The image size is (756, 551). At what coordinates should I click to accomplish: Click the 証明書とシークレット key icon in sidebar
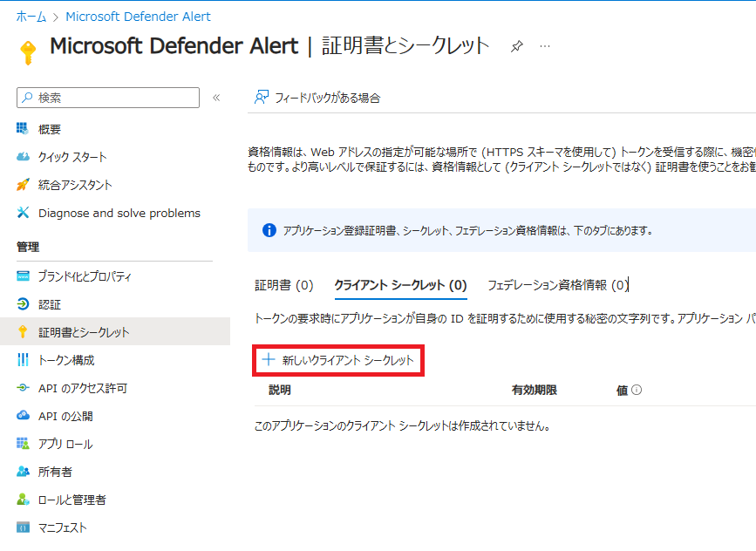[23, 331]
